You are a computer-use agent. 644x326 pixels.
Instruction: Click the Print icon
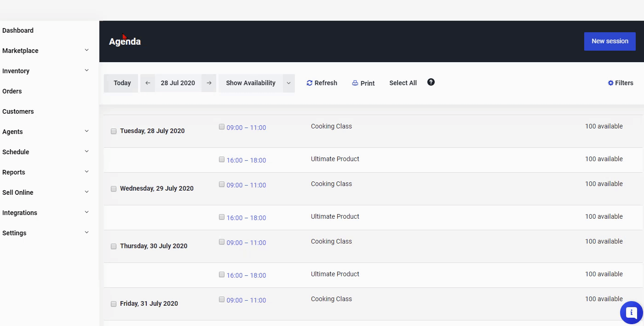click(355, 83)
